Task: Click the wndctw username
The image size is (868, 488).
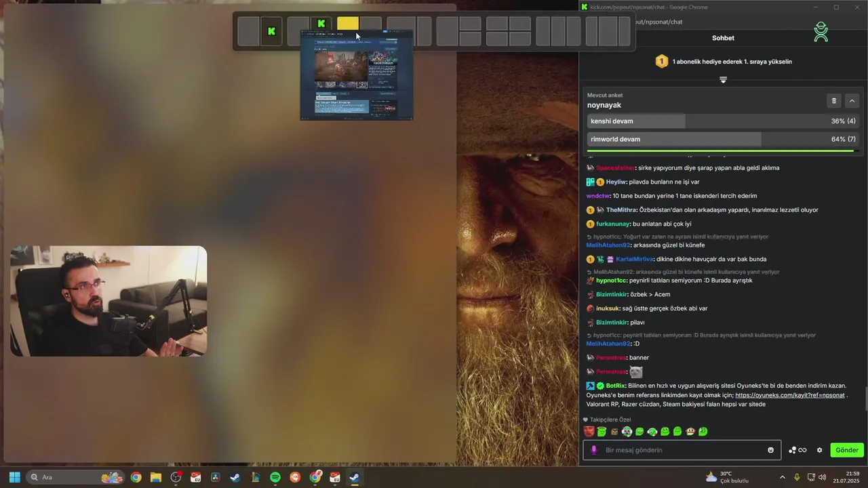Action: (x=597, y=196)
